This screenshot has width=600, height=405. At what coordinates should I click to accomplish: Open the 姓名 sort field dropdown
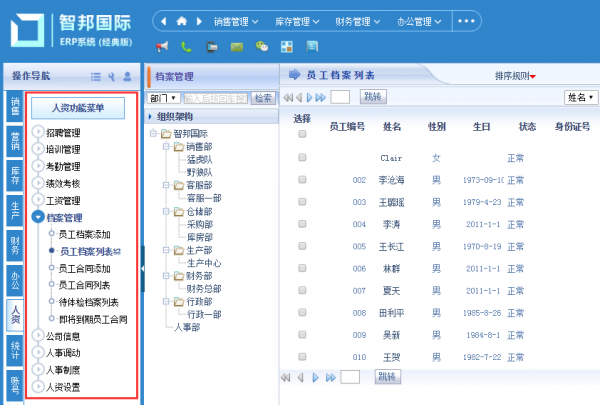click(581, 98)
